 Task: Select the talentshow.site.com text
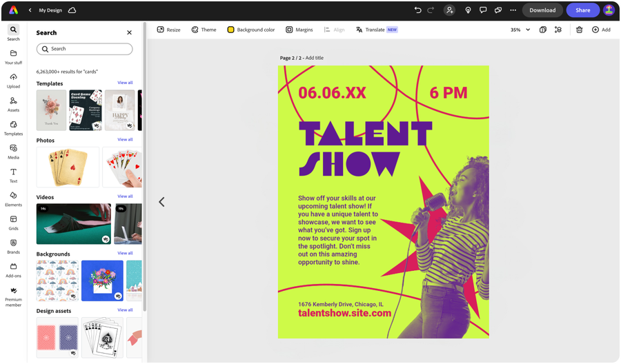tap(344, 313)
